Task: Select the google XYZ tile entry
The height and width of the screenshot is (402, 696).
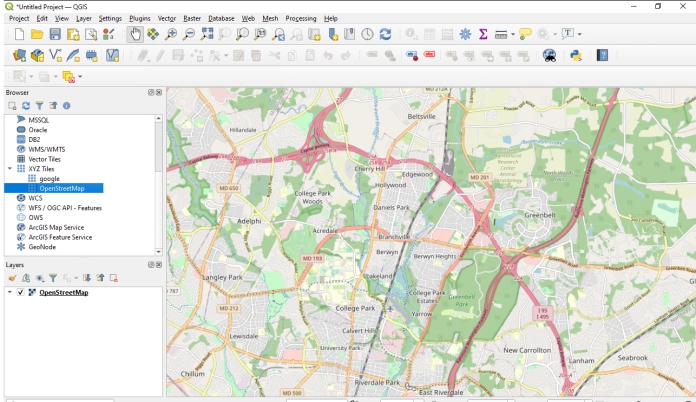Action: tap(49, 178)
